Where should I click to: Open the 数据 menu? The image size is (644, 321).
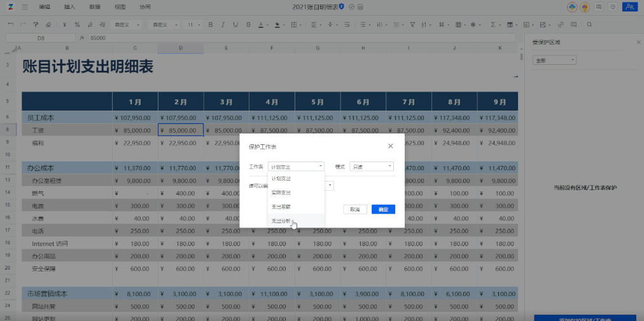point(95,7)
